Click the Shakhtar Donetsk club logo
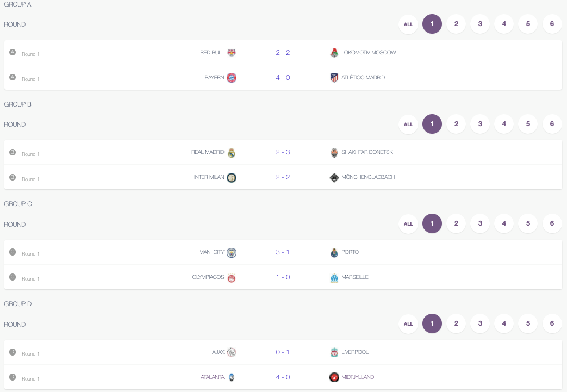 (x=334, y=153)
